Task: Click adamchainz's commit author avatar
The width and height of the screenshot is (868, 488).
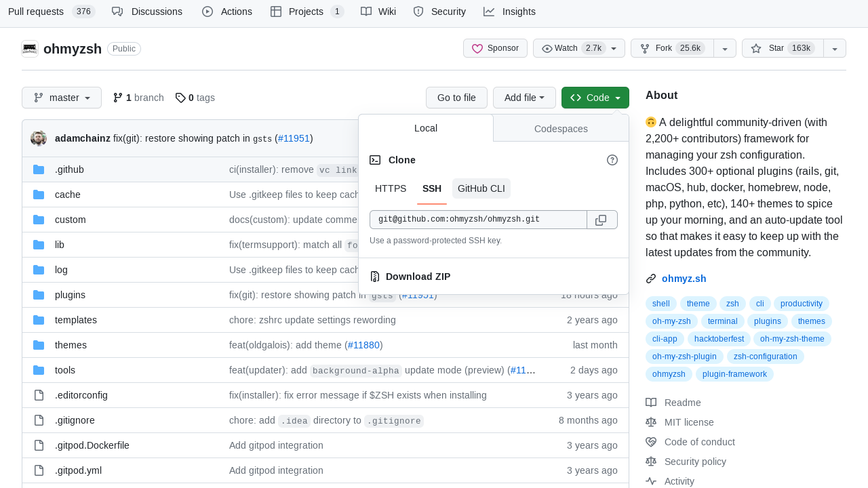Action: tap(39, 138)
